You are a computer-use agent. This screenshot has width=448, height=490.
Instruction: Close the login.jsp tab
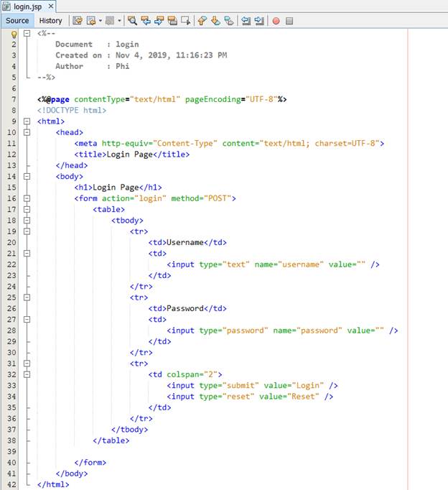51,6
